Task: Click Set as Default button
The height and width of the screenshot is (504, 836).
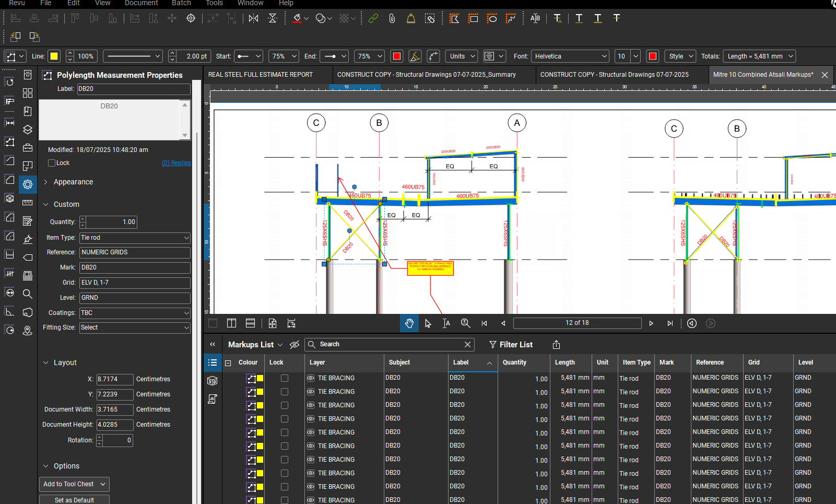Action: (74, 500)
